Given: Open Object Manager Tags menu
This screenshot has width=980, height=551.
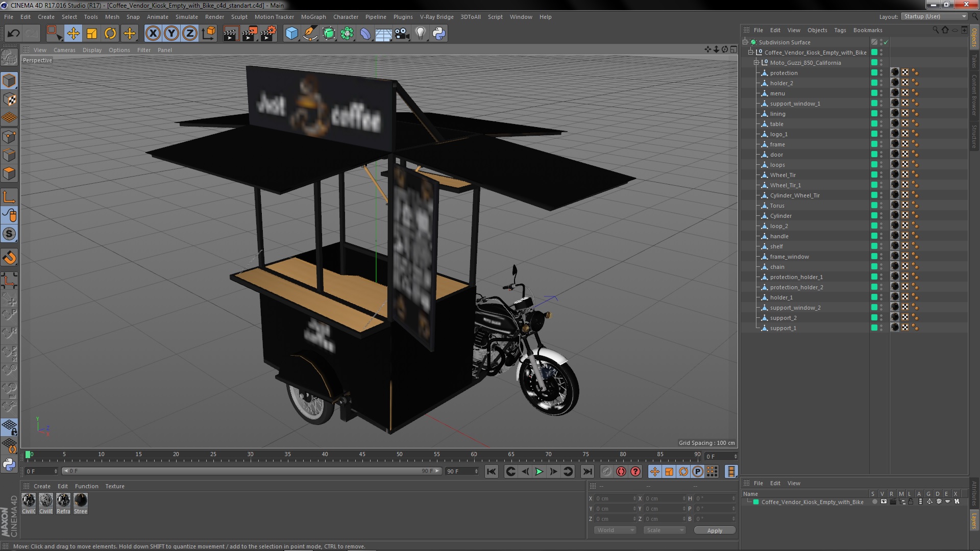Looking at the screenshot, I should pos(840,30).
